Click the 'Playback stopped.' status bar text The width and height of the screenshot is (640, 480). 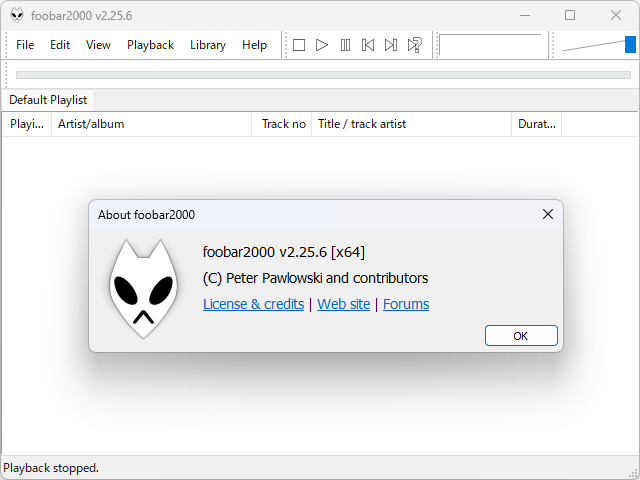(x=51, y=468)
